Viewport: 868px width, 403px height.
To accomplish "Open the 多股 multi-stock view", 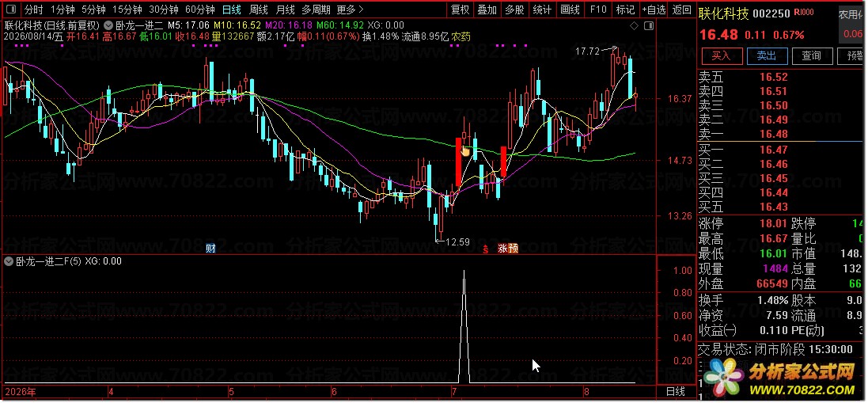I will tap(514, 10).
